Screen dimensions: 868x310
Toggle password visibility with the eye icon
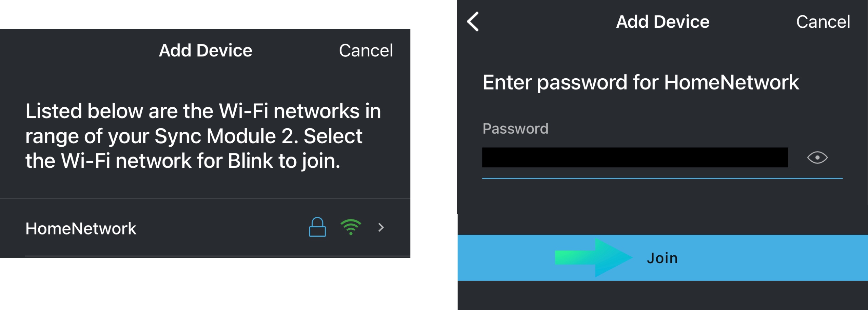coord(817,158)
